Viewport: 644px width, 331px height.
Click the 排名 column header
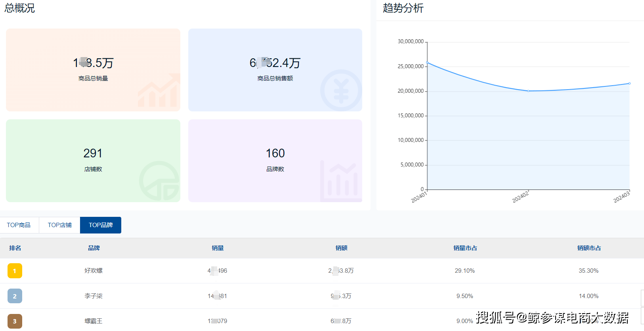(15, 248)
